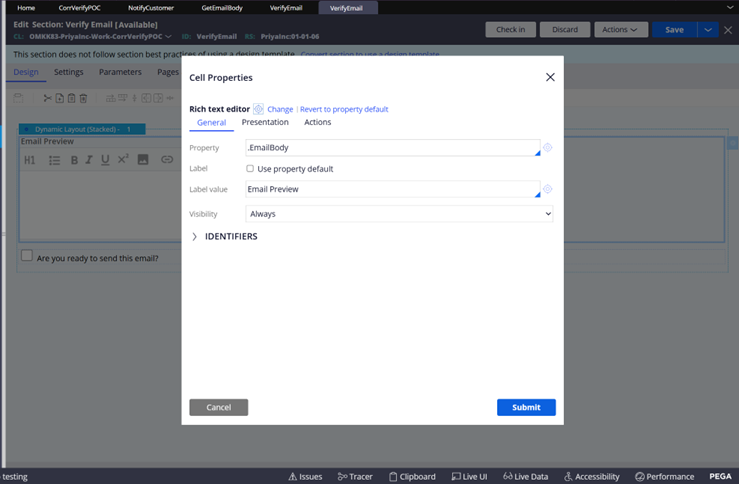739x484 pixels.
Task: Click the blue Save button
Action: [x=674, y=30]
